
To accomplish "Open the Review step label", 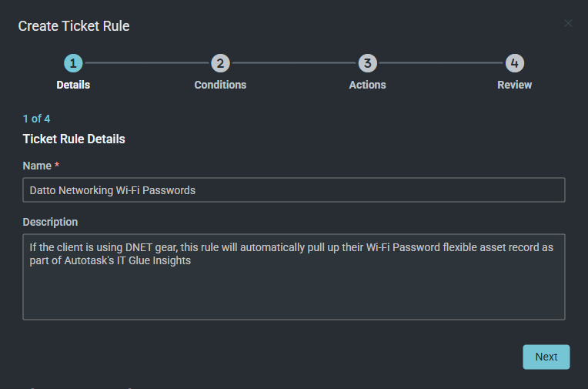I will tap(514, 85).
